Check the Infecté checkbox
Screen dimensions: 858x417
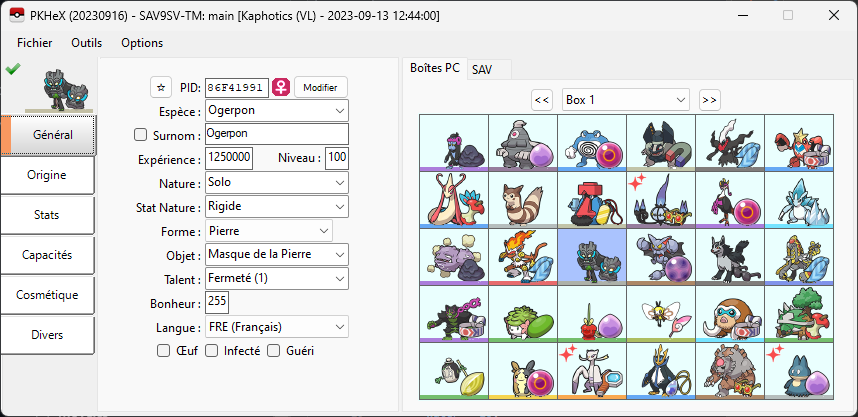211,351
